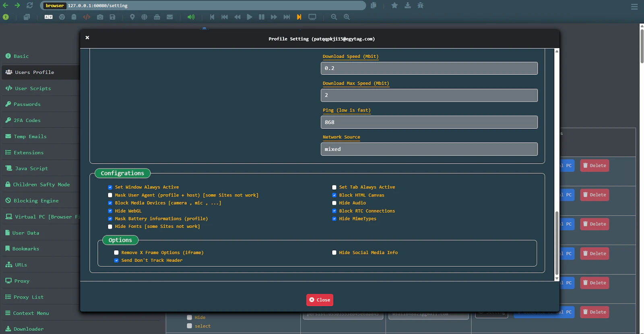Click the green accessibility person icon
This screenshot has width=644, height=334.
pos(6,17)
